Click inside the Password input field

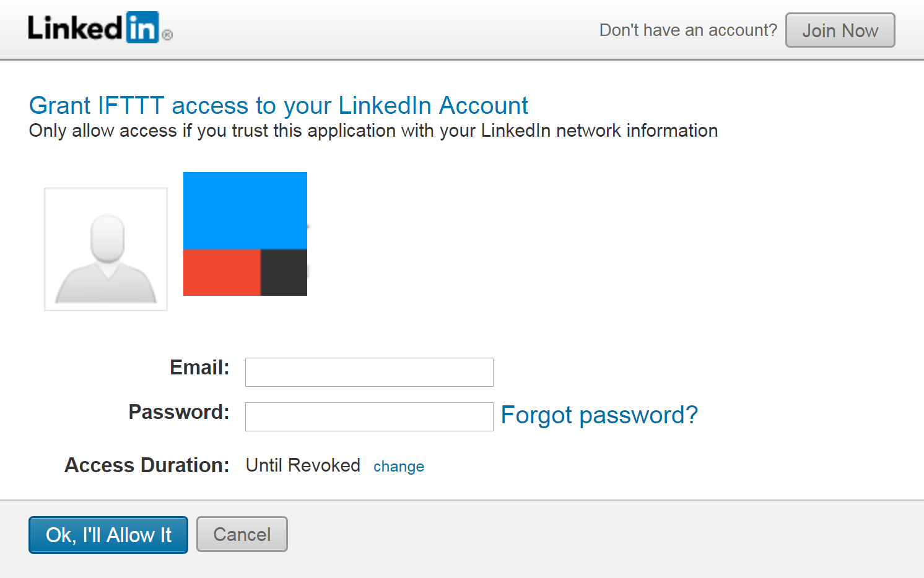368,416
